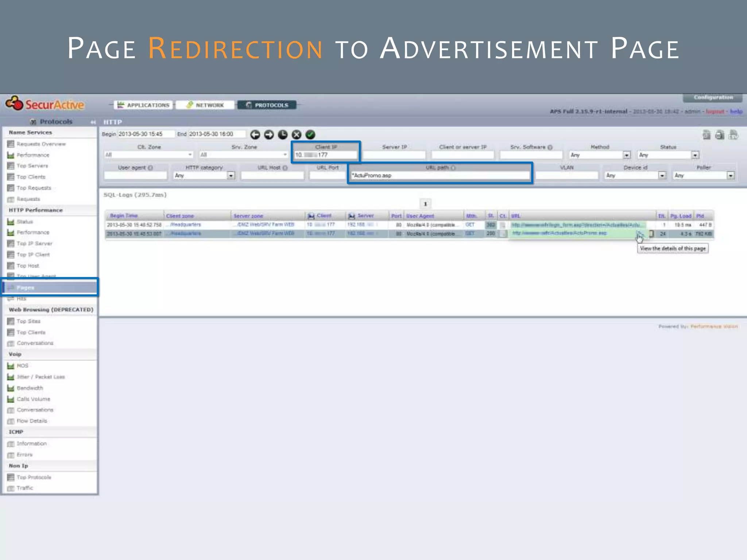Open the clock time-range selector
Screen dimensions: 747x560
[283, 135]
